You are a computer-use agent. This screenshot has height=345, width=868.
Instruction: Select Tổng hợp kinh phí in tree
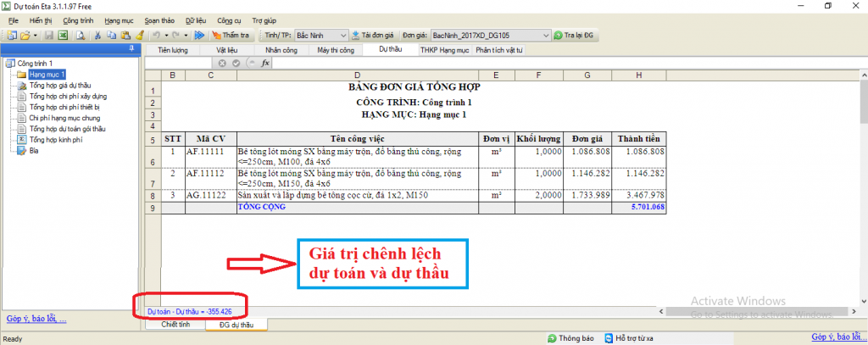[56, 140]
